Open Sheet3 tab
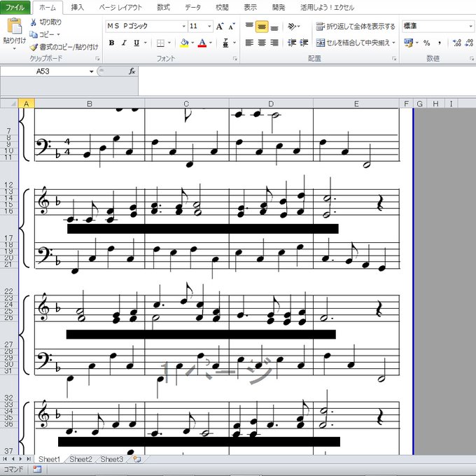Screen dimensions: 476x476 pos(112,459)
